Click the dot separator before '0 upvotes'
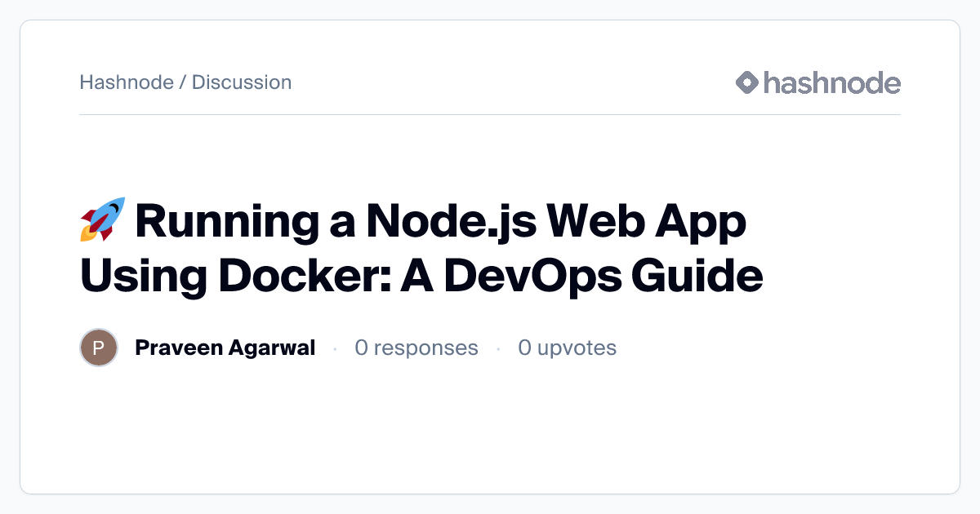 (498, 349)
